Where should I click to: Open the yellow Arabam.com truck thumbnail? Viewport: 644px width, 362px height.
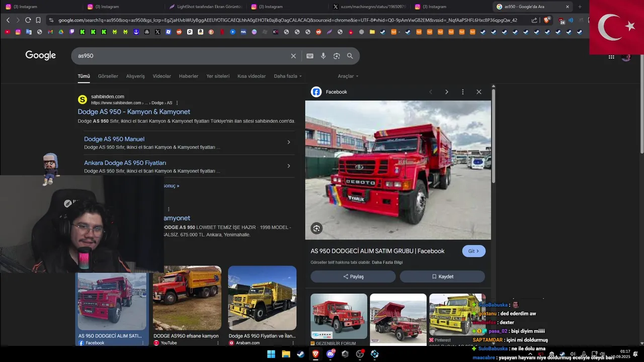point(262,298)
